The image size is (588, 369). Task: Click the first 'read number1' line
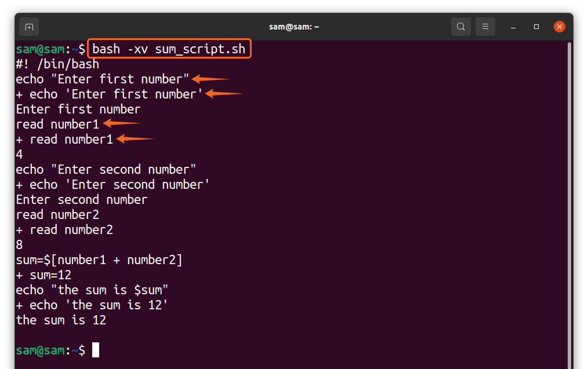pyautogui.click(x=57, y=125)
